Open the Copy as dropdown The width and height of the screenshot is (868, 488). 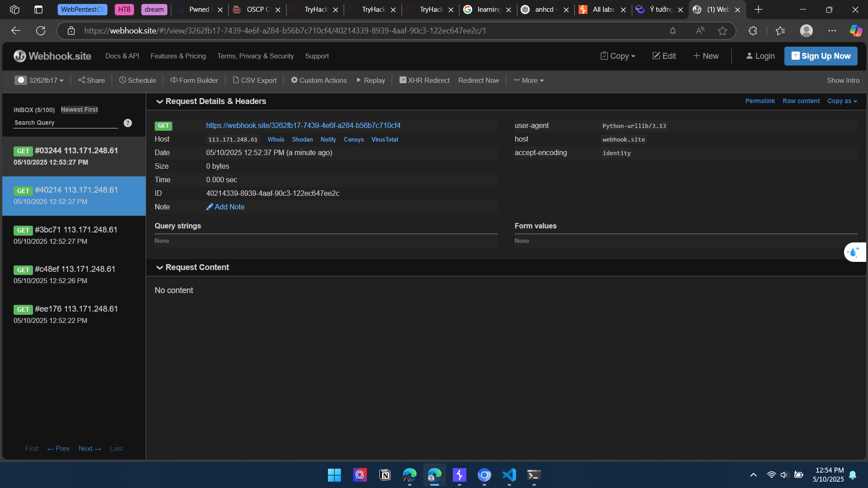(842, 101)
